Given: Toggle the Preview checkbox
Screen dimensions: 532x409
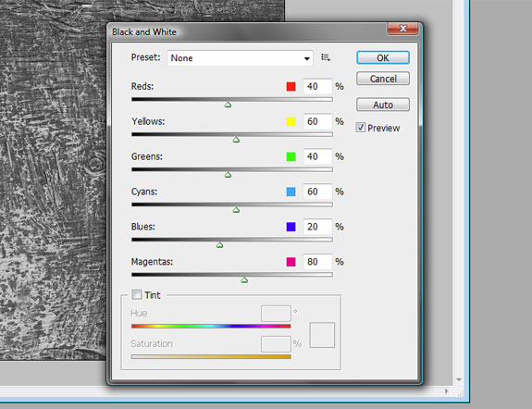Looking at the screenshot, I should tap(360, 128).
